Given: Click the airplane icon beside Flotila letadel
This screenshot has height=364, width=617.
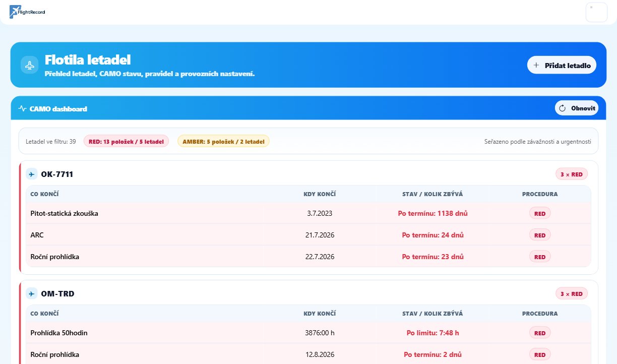Looking at the screenshot, I should coord(30,65).
